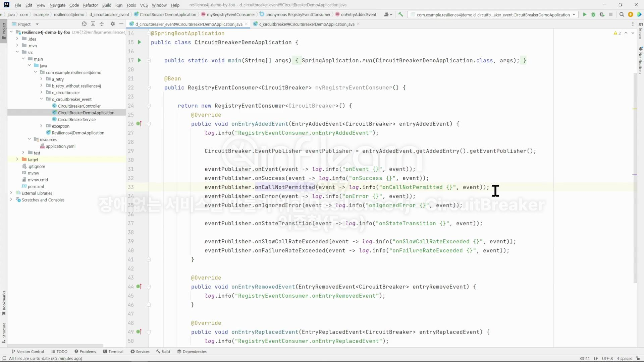Open the Refactor menu
Screen dimensions: 644x362
click(90, 5)
